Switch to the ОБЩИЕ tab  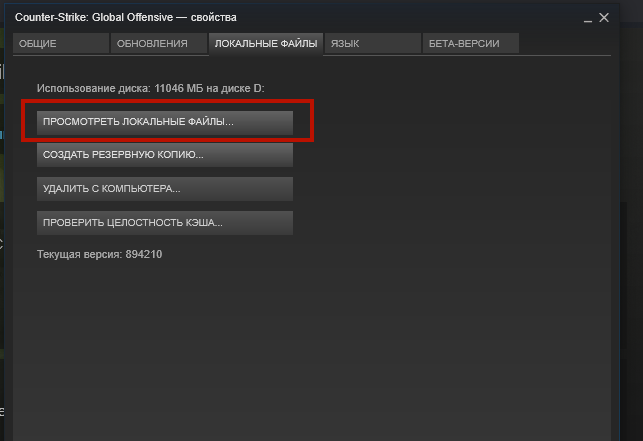[x=61, y=43]
